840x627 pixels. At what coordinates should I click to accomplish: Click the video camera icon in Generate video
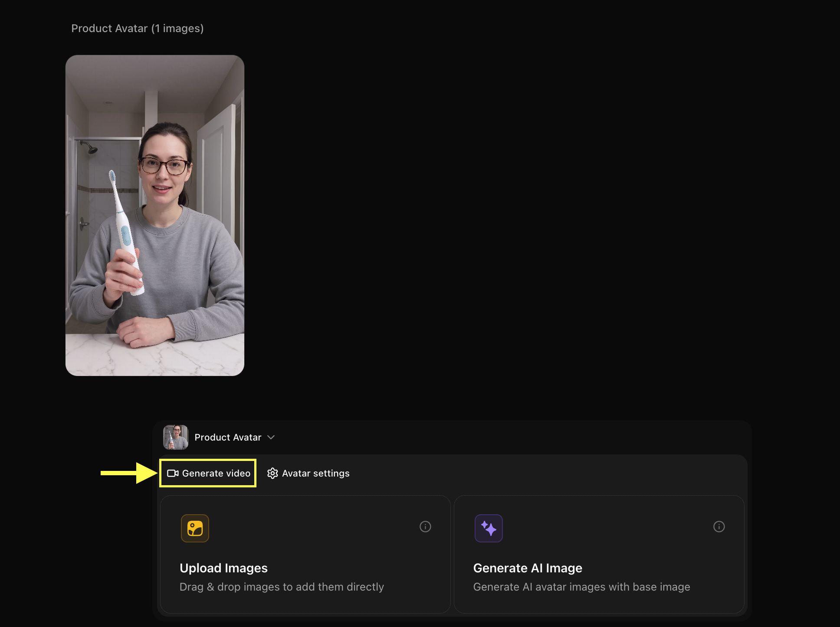[x=173, y=473]
